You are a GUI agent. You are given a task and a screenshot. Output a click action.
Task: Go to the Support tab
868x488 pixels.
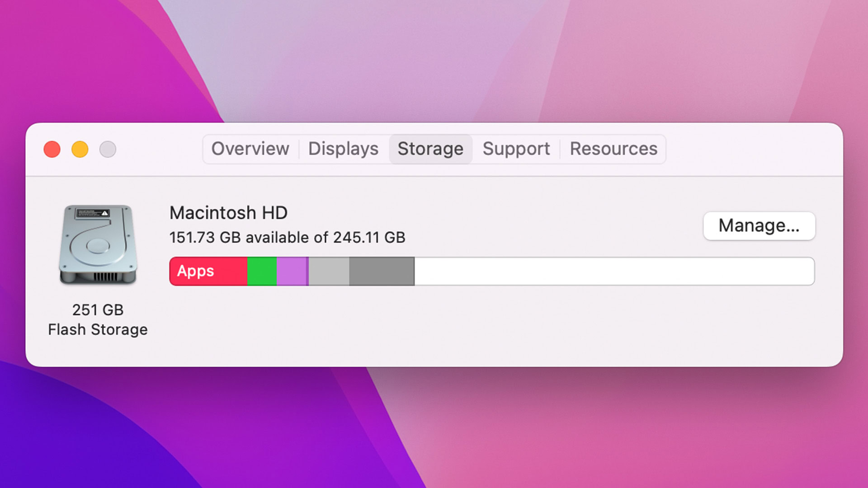(516, 149)
